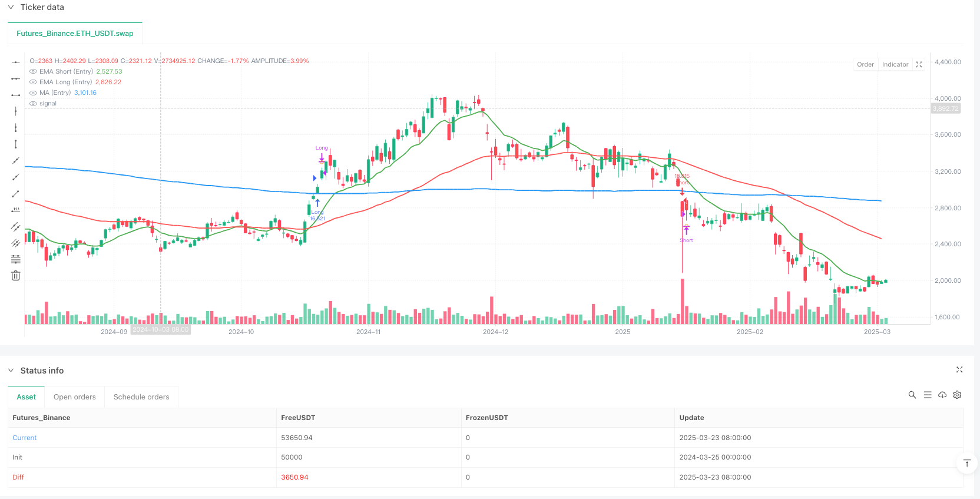
Task: Toggle visibility of EMA Long (Entry)
Action: 33,82
